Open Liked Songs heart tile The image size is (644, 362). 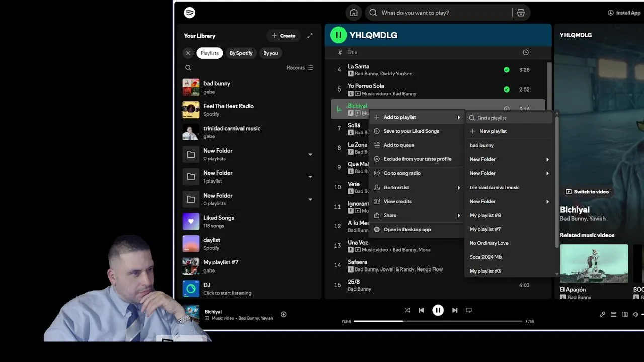pyautogui.click(x=191, y=221)
